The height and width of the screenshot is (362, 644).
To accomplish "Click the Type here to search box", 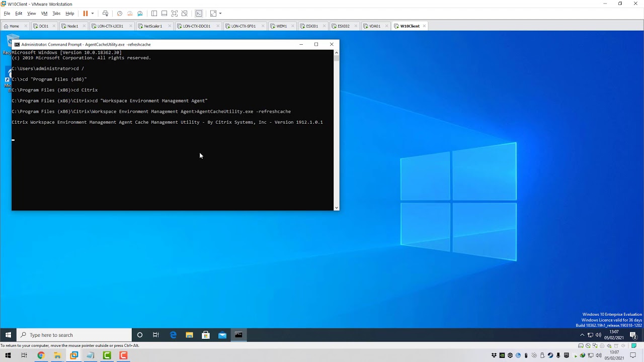I will 74,335.
